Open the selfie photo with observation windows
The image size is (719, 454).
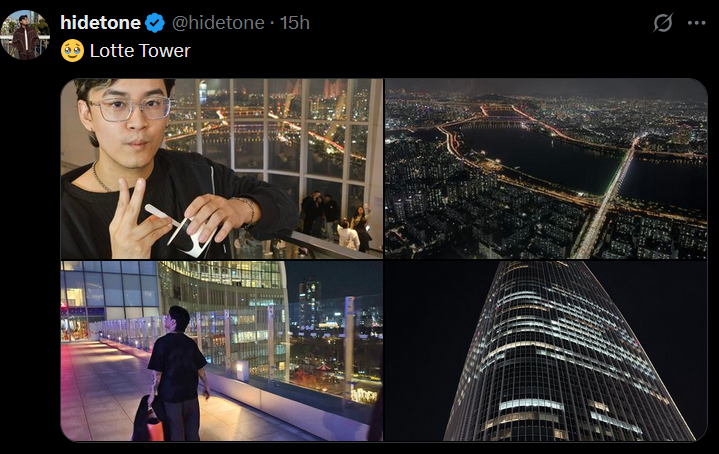pos(222,169)
